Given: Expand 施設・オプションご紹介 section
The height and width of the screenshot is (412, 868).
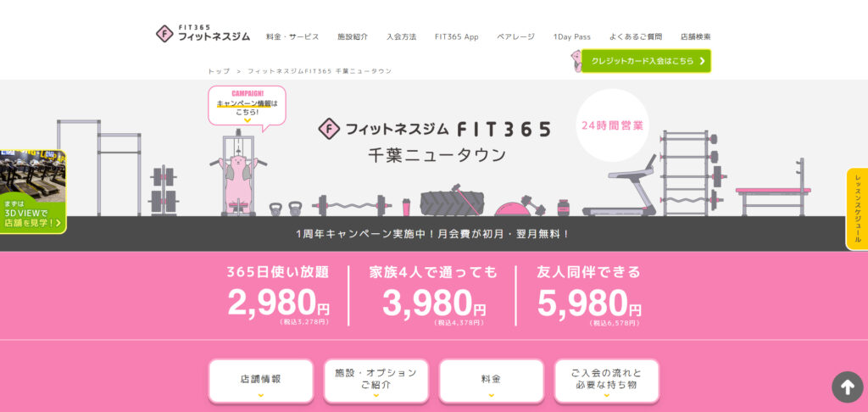Looking at the screenshot, I should pos(376,381).
